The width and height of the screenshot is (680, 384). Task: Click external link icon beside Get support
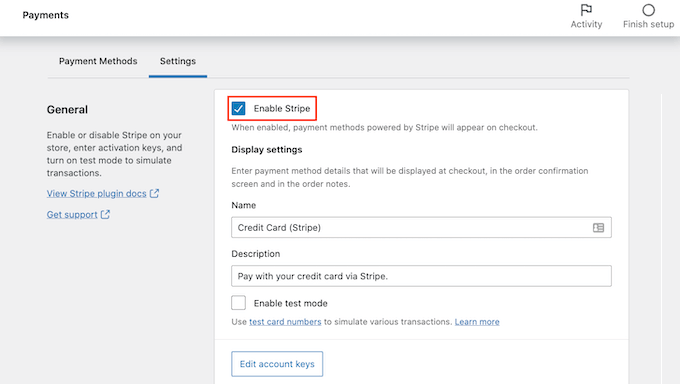click(x=105, y=214)
